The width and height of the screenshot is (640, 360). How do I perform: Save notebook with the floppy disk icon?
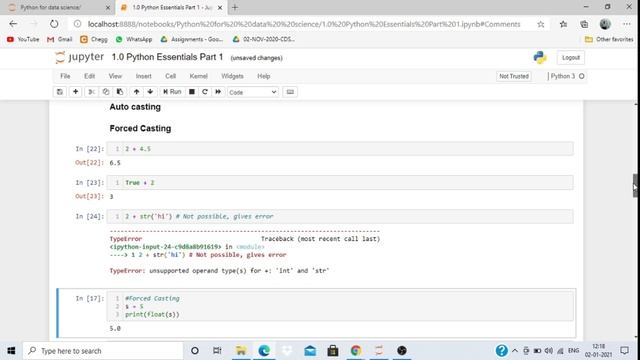[60, 92]
